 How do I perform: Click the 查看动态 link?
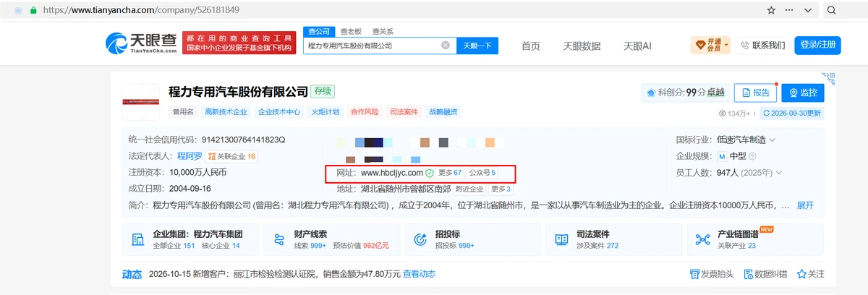(419, 274)
